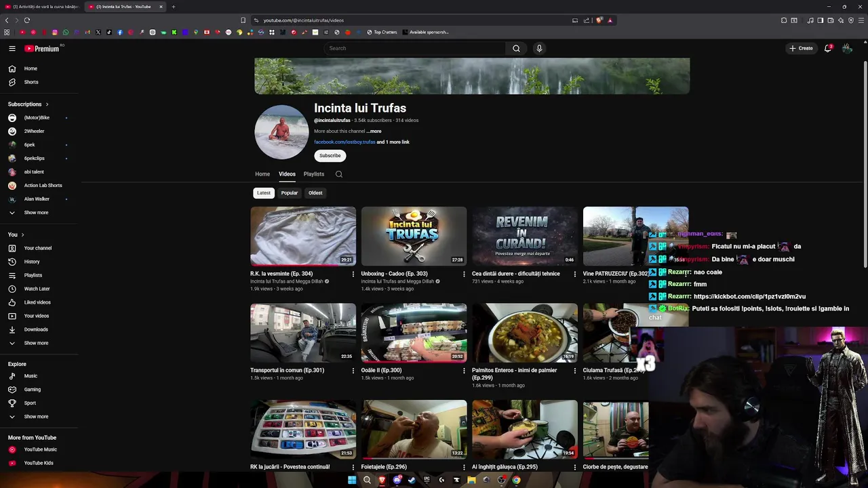Open the browser main menu hamburger

(x=862, y=20)
